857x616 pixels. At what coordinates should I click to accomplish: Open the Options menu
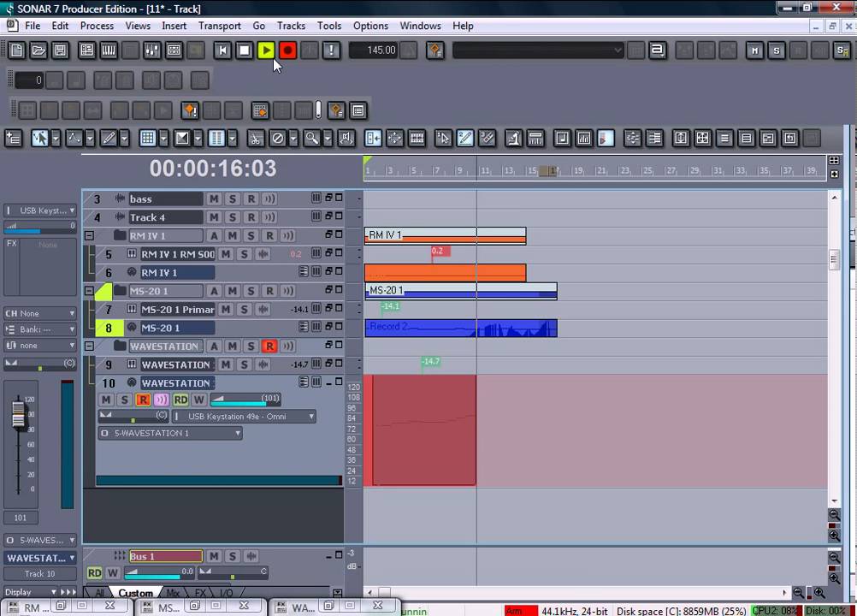(370, 26)
